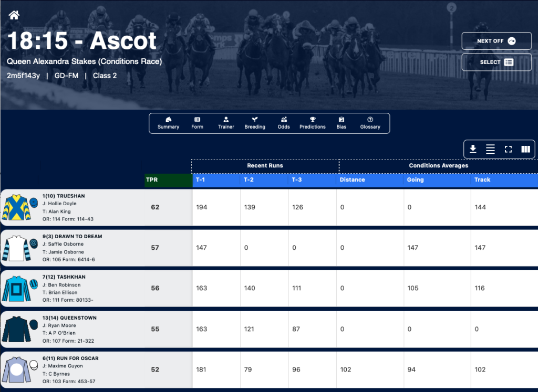Go to the home icon
This screenshot has width=538, height=392.
tap(14, 15)
